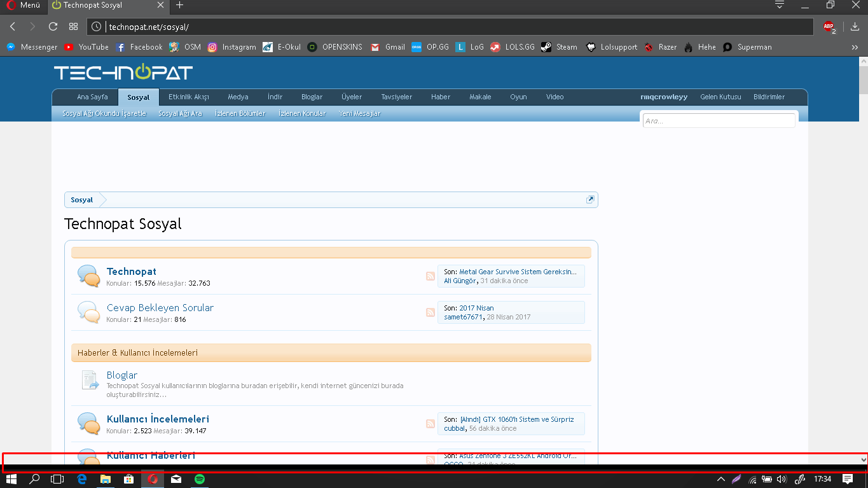Open the LoG bookmark
The height and width of the screenshot is (488, 868).
pyautogui.click(x=469, y=47)
